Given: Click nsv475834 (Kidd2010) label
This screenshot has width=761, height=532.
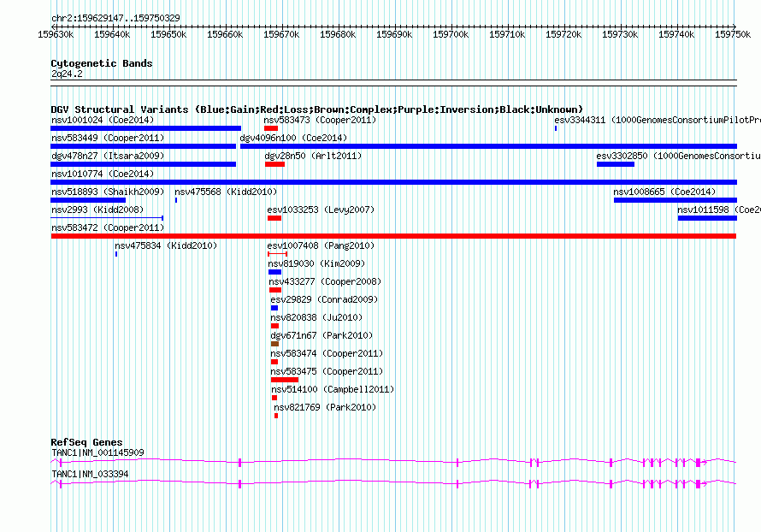Looking at the screenshot, I should point(166,245).
